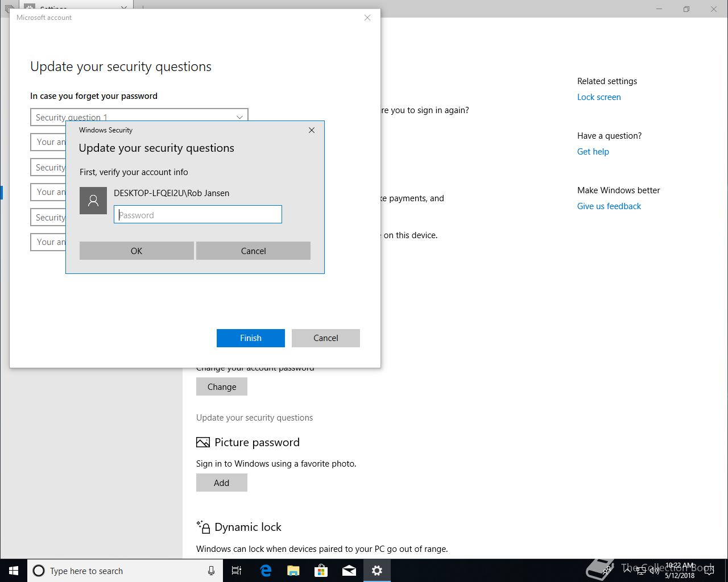Screen dimensions: 728x582
Task: Click Cancel in Microsoft account dialog
Action: (326, 338)
